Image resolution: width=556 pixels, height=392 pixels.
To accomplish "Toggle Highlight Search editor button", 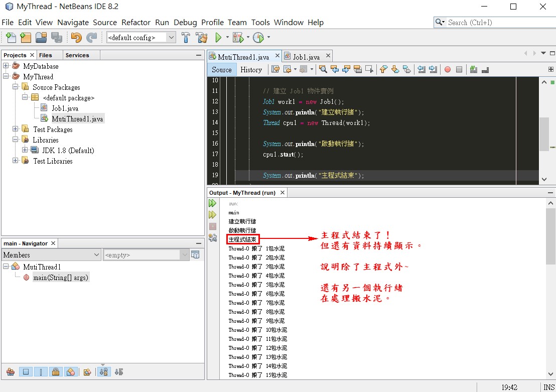I will 358,70.
